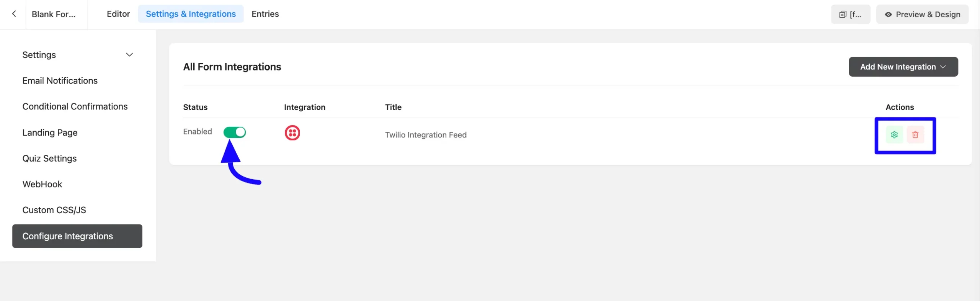Select the Settings & Integrations tab
This screenshot has height=301, width=980.
click(191, 14)
